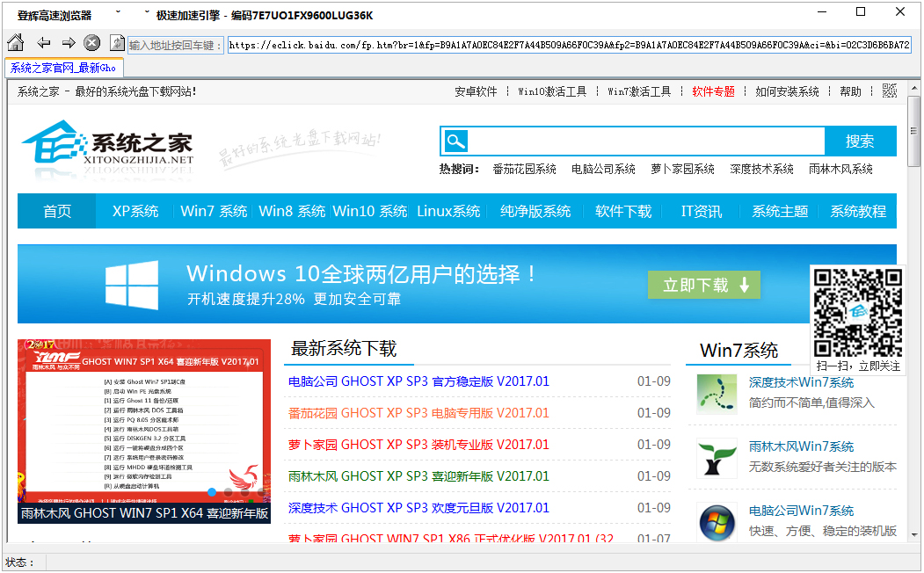
Task: Click the Back navigation arrow
Action: [42, 42]
